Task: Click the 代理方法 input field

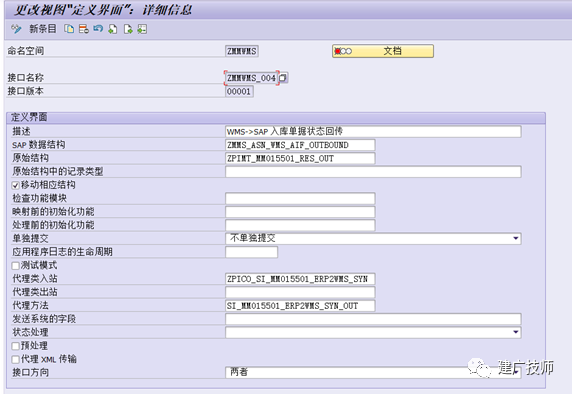Action: point(300,306)
